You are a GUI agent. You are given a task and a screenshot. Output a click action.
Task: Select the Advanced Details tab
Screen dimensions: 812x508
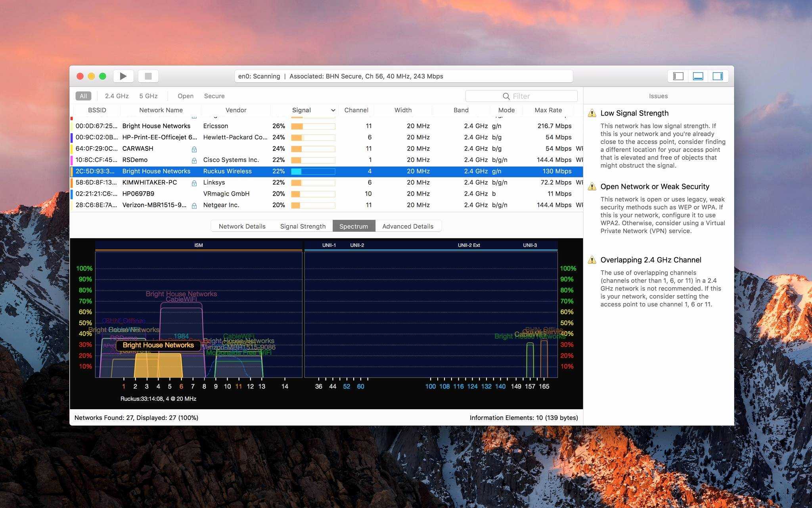(408, 226)
